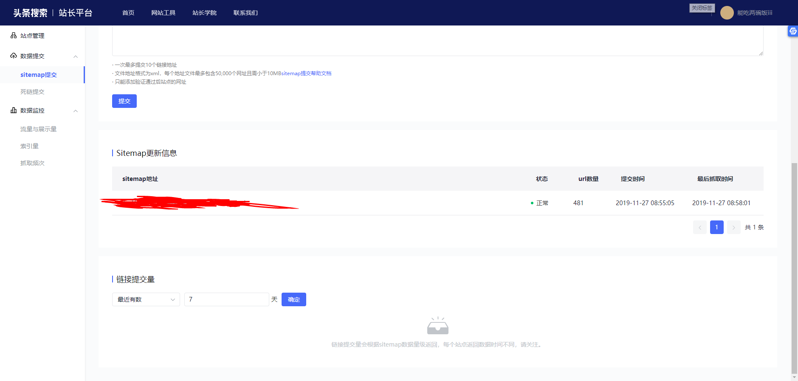
Task: Open the 死链提交 sidebar item
Action: point(33,92)
